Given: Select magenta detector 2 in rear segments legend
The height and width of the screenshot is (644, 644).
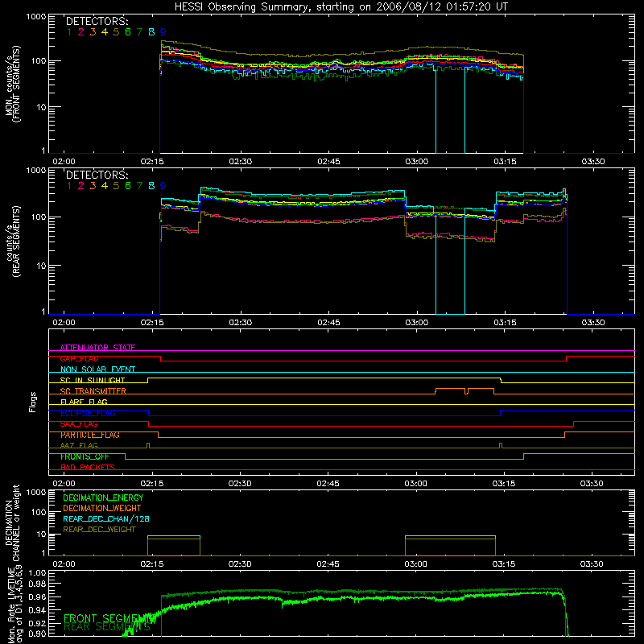Looking at the screenshot, I should tap(81, 186).
